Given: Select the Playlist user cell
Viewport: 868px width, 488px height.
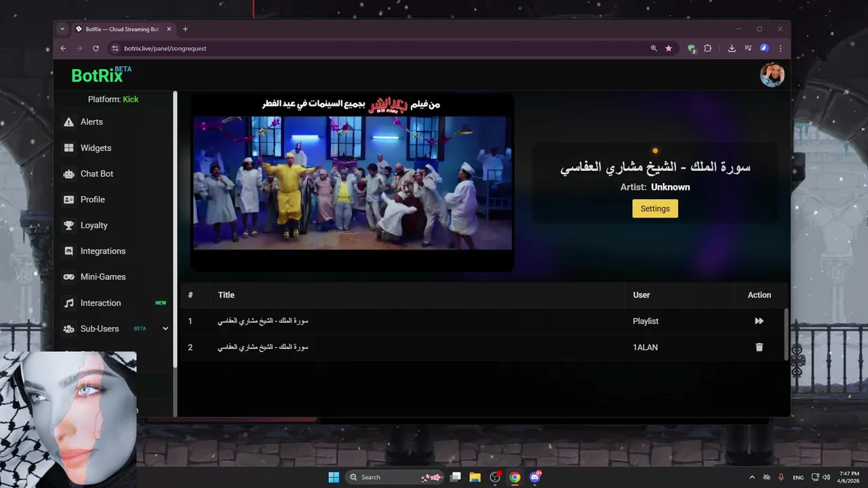Looking at the screenshot, I should point(646,321).
